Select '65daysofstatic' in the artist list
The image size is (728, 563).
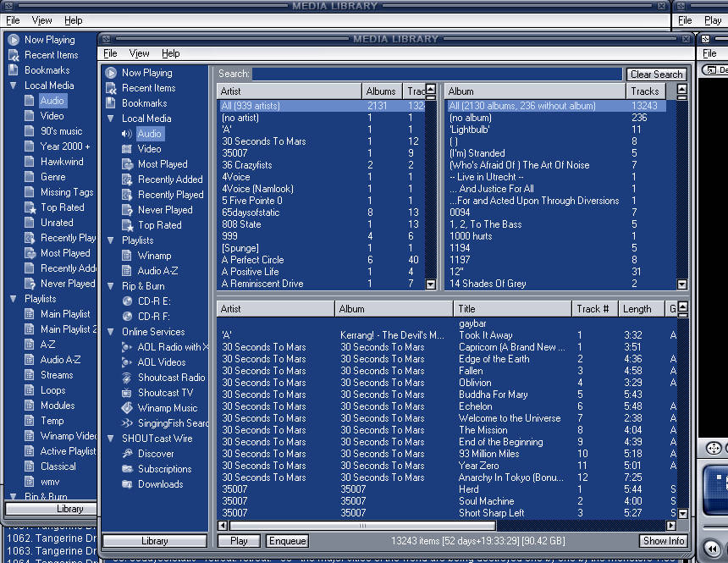[323, 213]
